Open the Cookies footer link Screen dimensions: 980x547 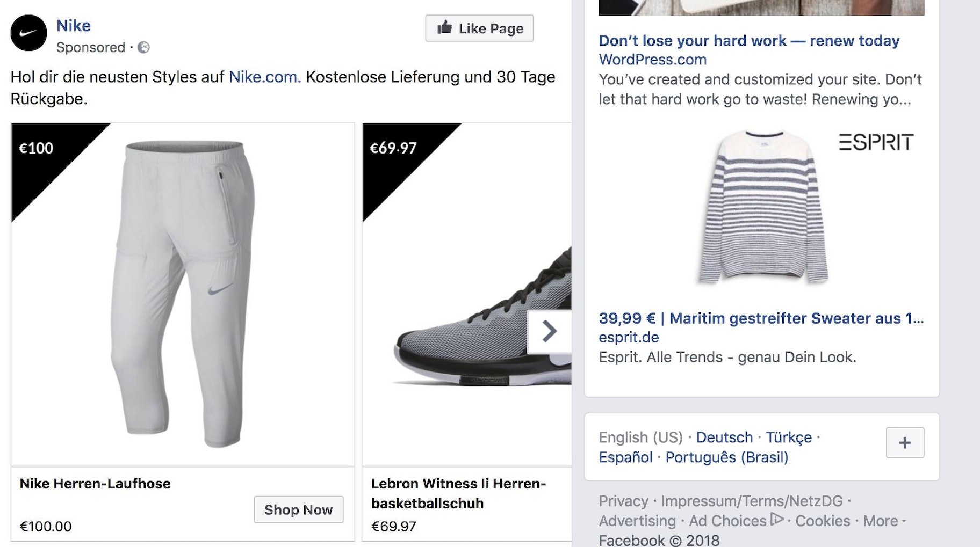(822, 521)
